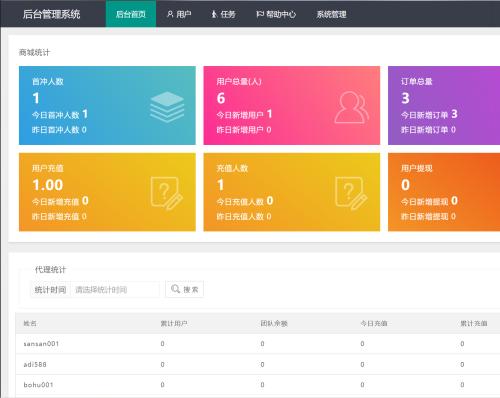
Task: Click the users silhouette icon in 用户总量 card
Action: 351,107
